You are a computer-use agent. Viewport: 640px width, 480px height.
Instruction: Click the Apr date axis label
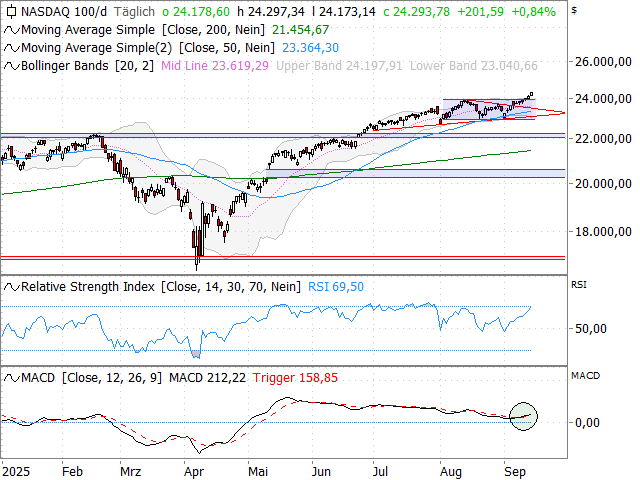(194, 471)
